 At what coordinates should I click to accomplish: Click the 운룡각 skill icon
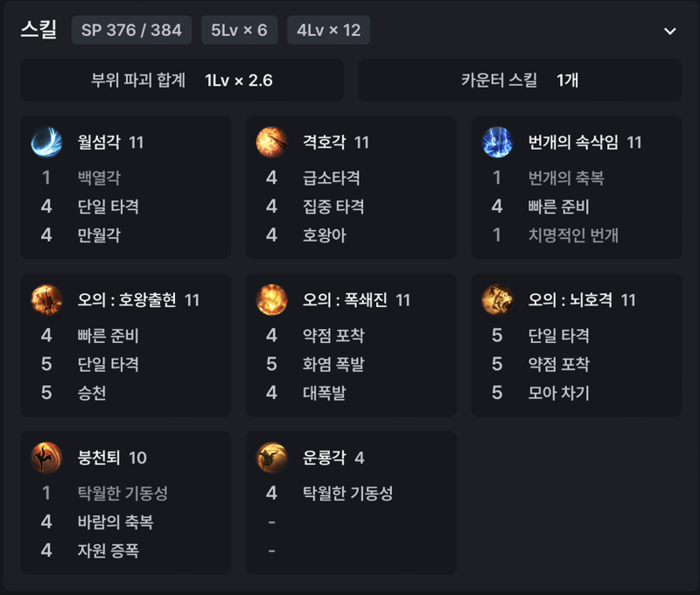tap(271, 458)
